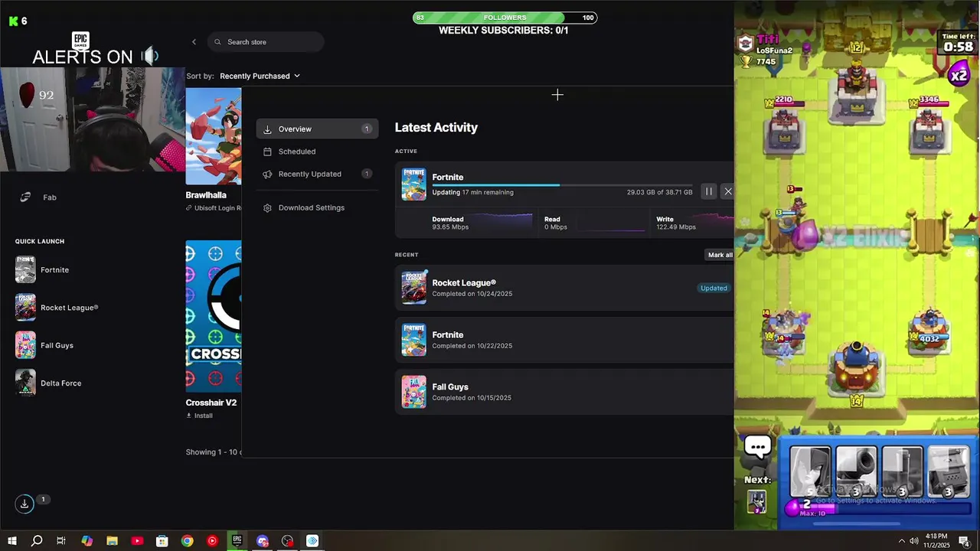The height and width of the screenshot is (551, 980).
Task: Click the active Fortnite update thumbnail
Action: click(x=414, y=184)
